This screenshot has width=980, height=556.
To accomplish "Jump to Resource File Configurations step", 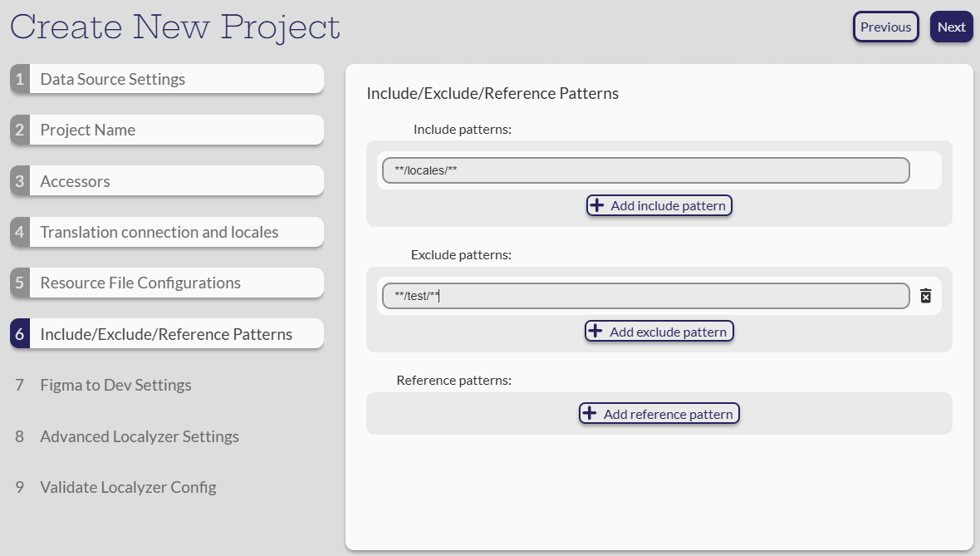I will (x=166, y=283).
